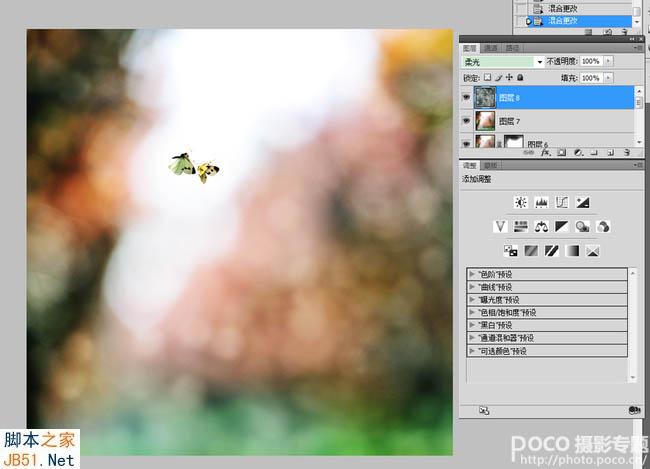This screenshot has height=469, width=650.
Task: Open the 不透明度 slider arrow
Action: (608, 61)
